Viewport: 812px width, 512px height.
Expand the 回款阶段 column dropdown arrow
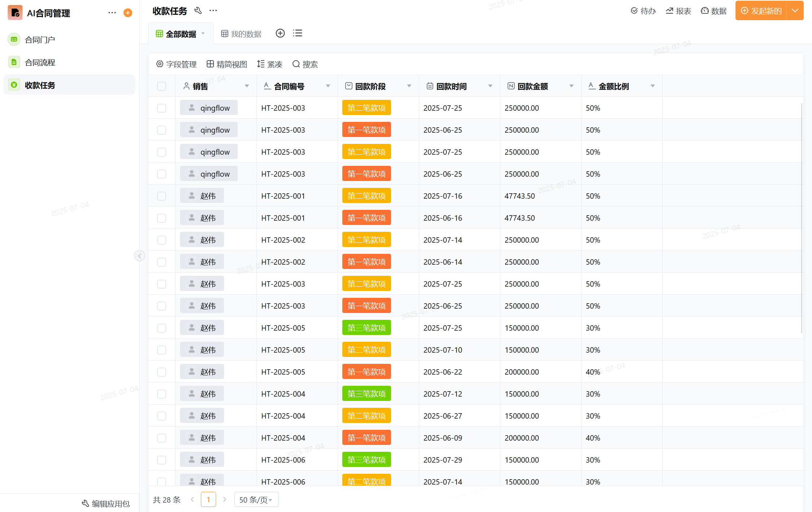tap(409, 86)
